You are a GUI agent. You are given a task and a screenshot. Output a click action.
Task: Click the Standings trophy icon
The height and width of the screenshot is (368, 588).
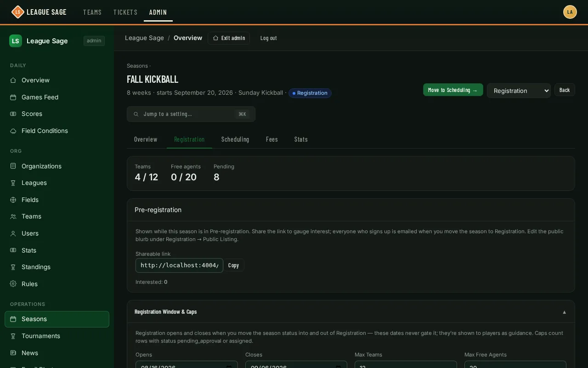(13, 267)
